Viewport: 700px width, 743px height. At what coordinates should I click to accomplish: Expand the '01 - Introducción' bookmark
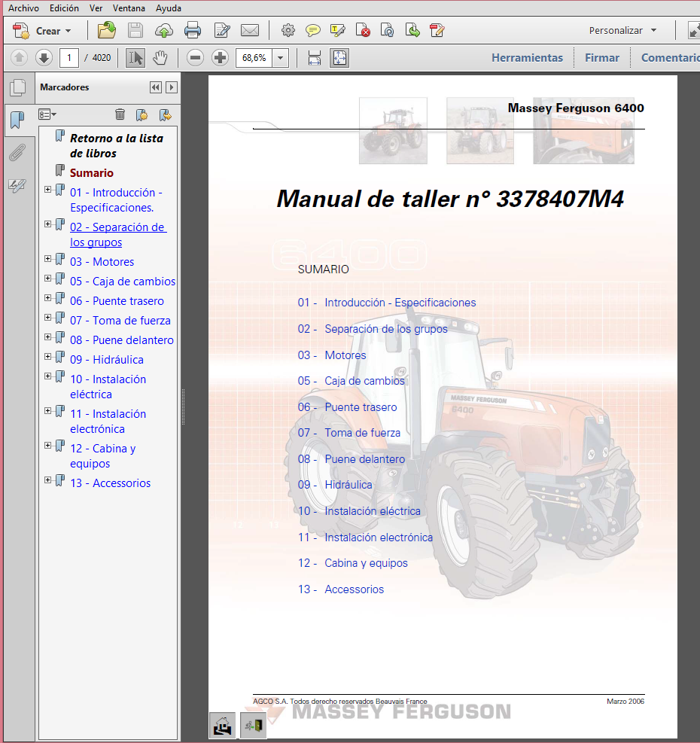pyautogui.click(x=48, y=190)
